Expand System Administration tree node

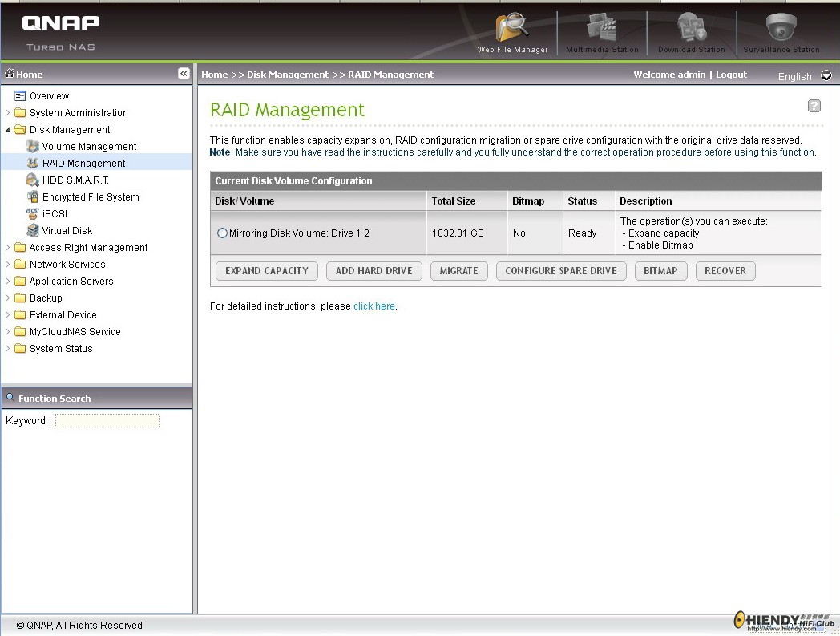(7, 112)
